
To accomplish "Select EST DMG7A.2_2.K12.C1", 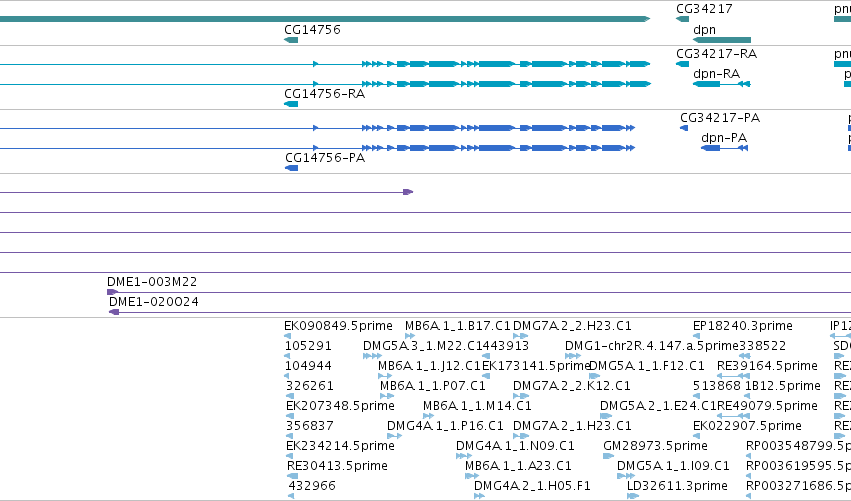I will click(x=571, y=386).
